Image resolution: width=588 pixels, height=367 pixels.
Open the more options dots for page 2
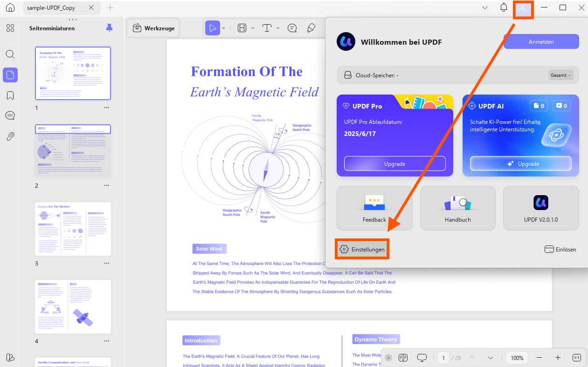[107, 185]
